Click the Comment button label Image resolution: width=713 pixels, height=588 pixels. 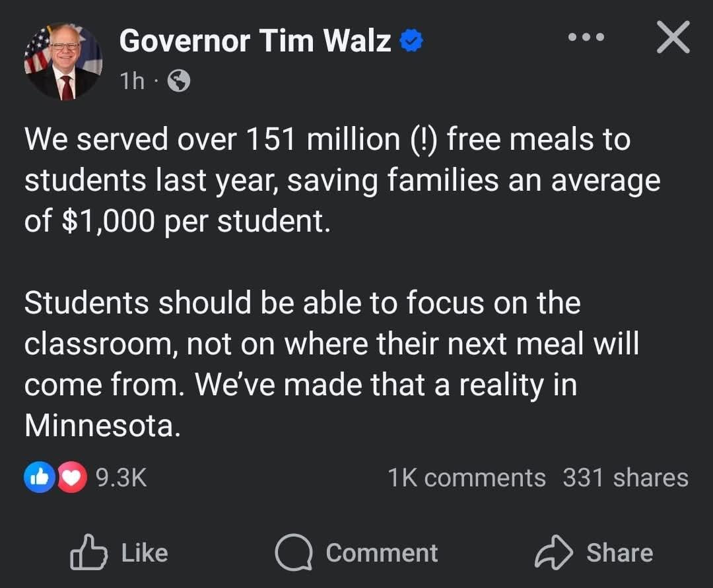[382, 553]
